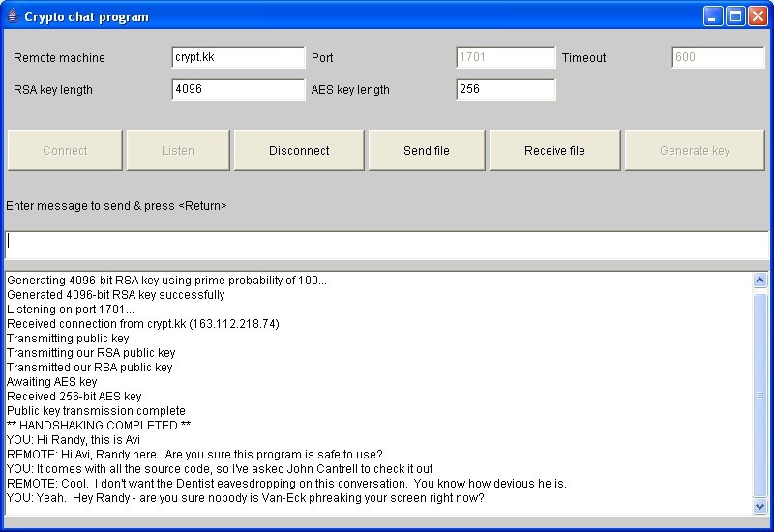The height and width of the screenshot is (532, 774).
Task: Click the Java icon in title bar
Action: 13,16
